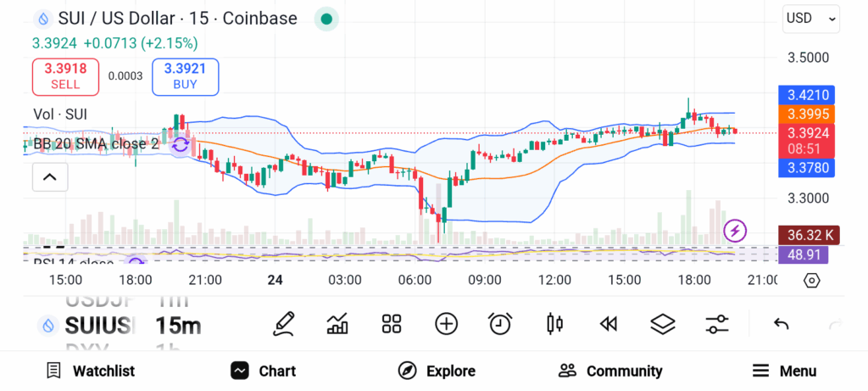Open the layout grid icon
Image resolution: width=868 pixels, height=391 pixels.
click(391, 323)
